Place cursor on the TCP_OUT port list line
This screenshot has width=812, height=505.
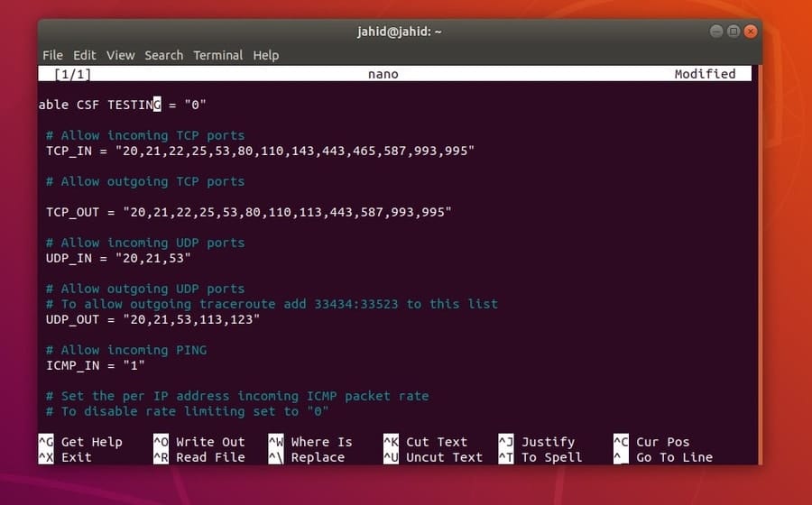tap(249, 212)
